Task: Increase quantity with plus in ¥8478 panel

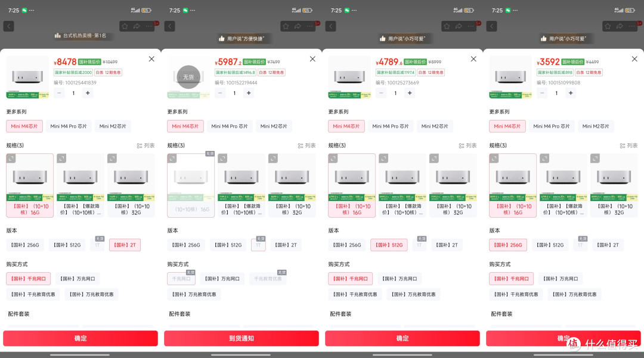Action: (88, 93)
